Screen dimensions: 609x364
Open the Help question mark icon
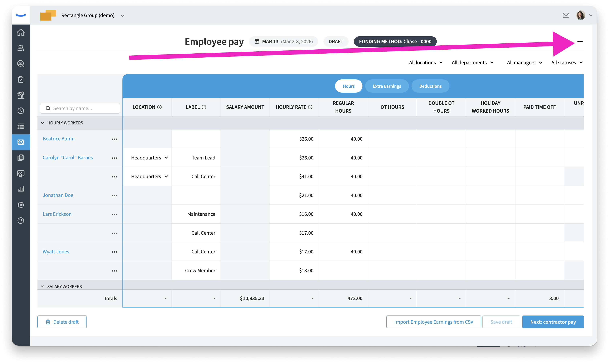point(21,221)
